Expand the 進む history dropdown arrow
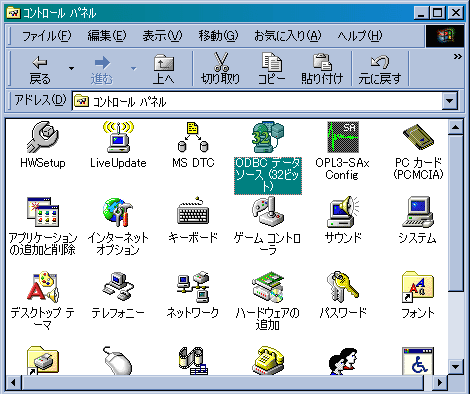 pyautogui.click(x=133, y=69)
